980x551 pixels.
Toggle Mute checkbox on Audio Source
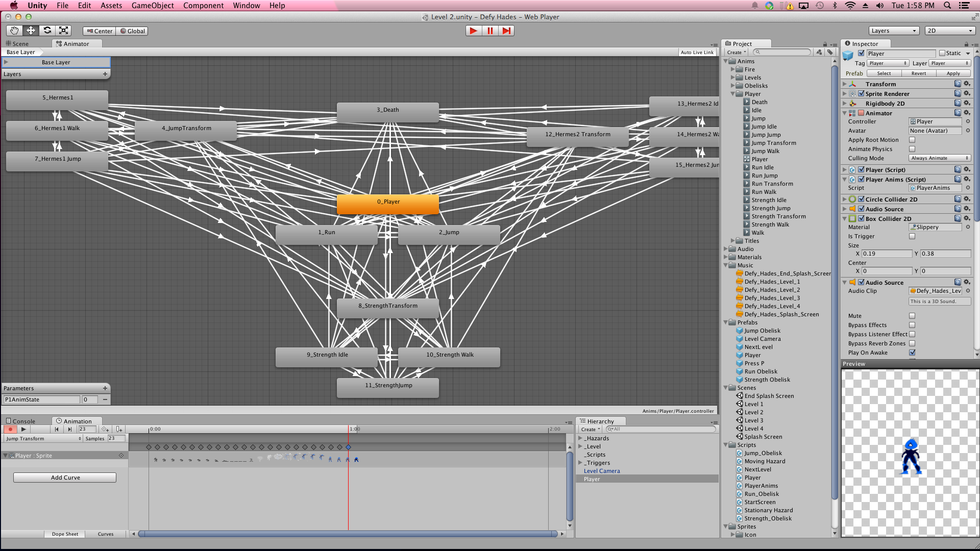pyautogui.click(x=912, y=316)
